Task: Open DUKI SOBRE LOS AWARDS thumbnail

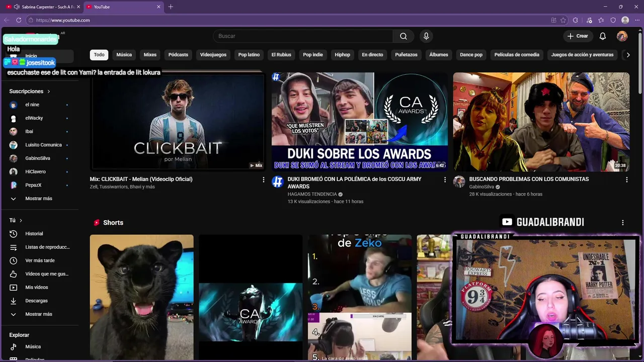Action: tap(360, 122)
